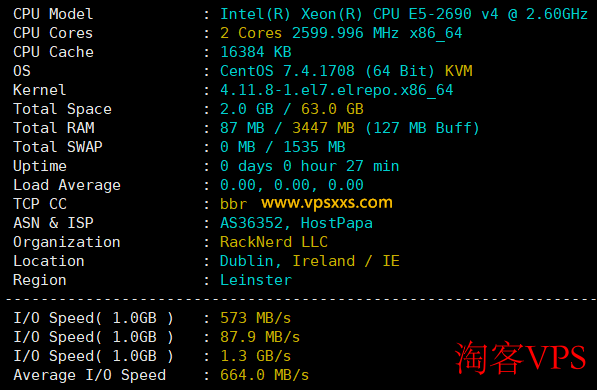Click "CentOS 7.4.1708 (64 Bit)" text
Screen dimensions: 597x390
[327, 71]
